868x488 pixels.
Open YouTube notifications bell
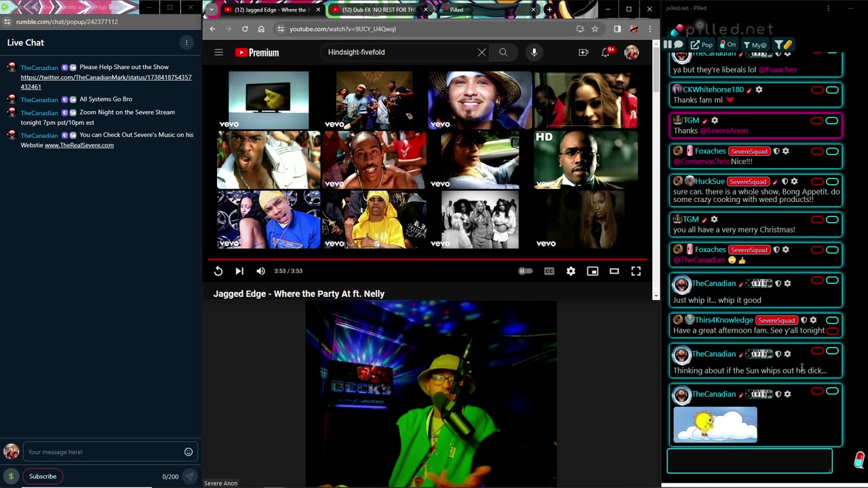click(607, 52)
